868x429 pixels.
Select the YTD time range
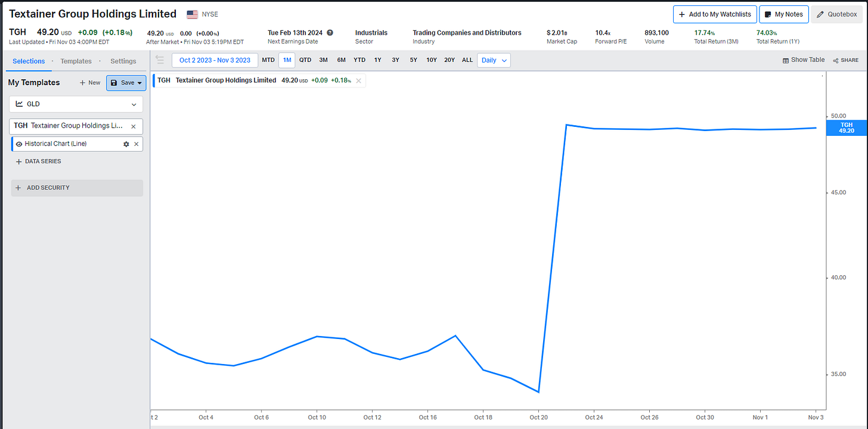(359, 60)
